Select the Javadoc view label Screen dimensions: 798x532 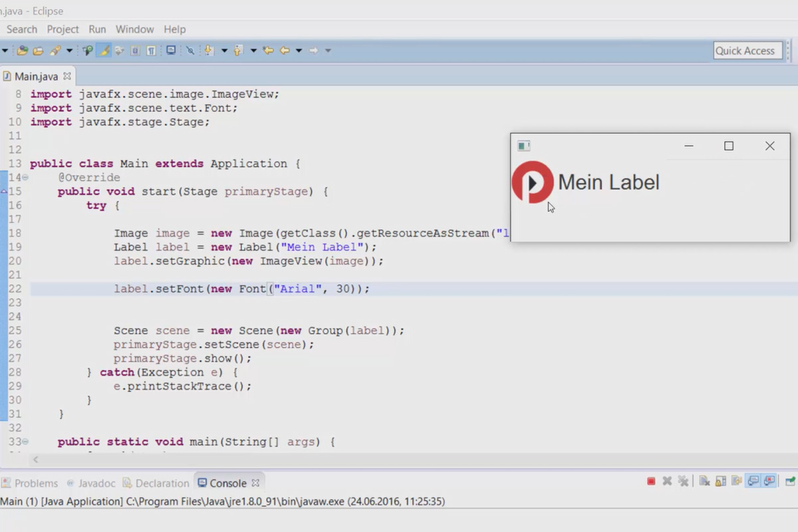96,483
